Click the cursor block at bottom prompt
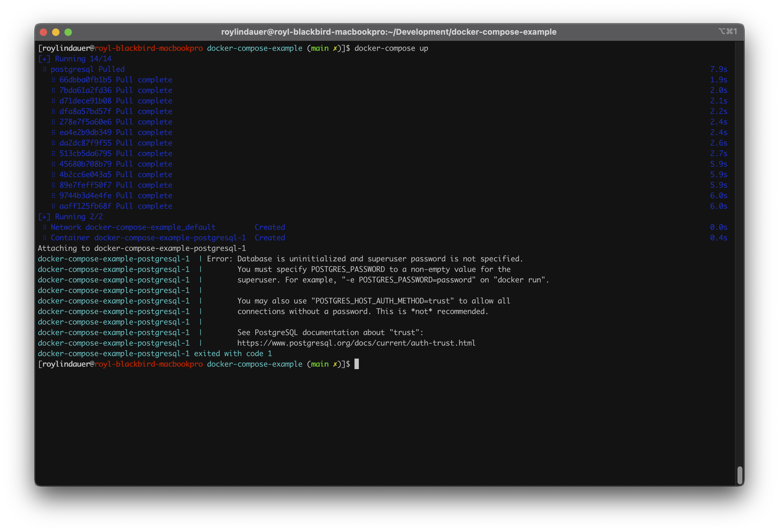Viewport: 779px width, 532px height. pos(357,364)
